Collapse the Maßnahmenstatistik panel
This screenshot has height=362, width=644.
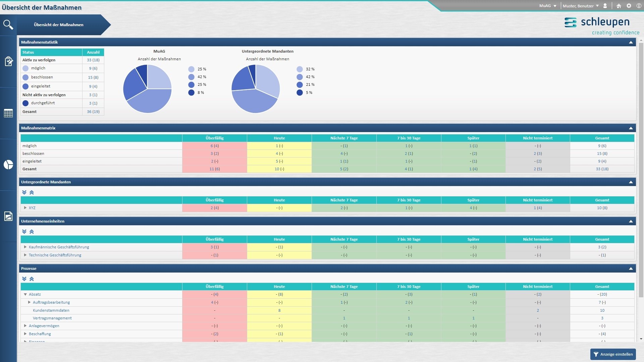pyautogui.click(x=631, y=42)
